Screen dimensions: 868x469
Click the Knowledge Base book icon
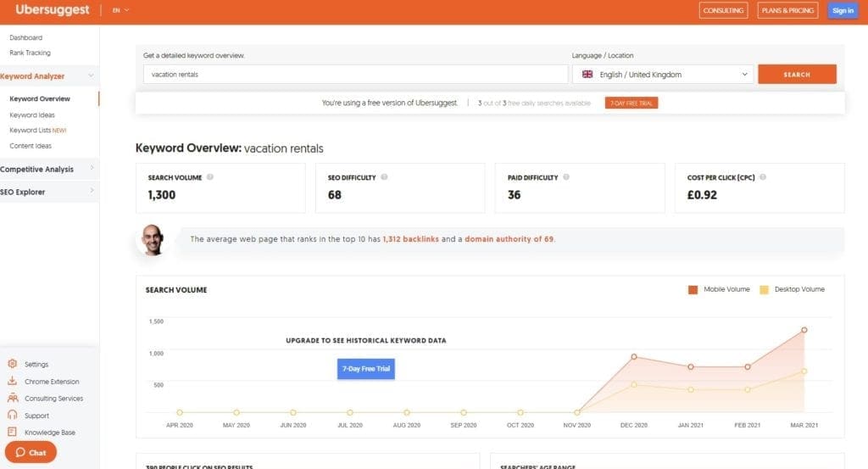[x=12, y=432]
